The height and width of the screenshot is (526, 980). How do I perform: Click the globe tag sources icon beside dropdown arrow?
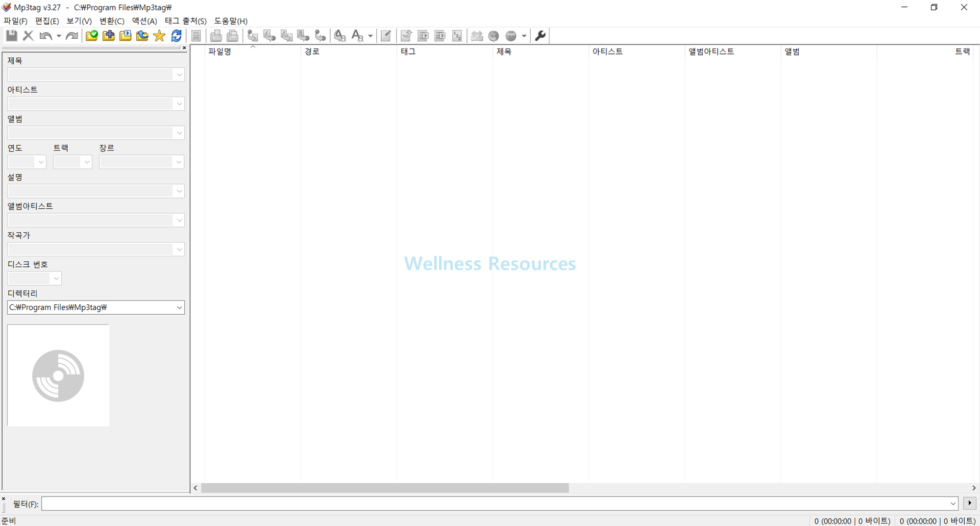[511, 36]
